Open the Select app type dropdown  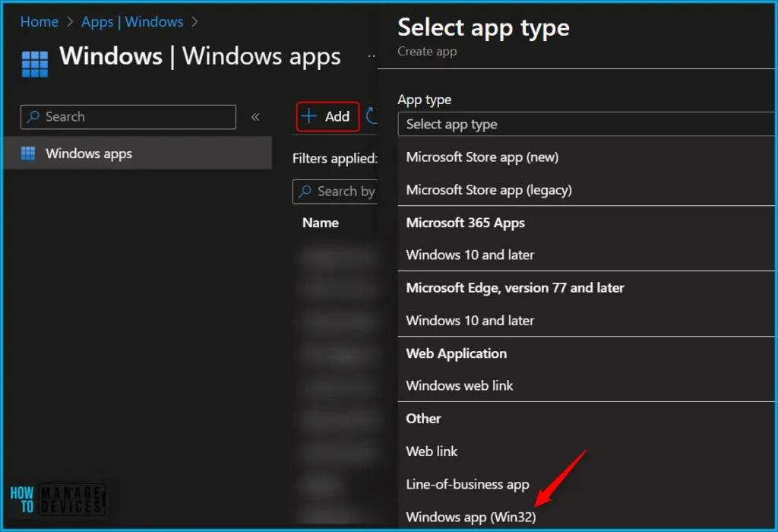point(586,124)
